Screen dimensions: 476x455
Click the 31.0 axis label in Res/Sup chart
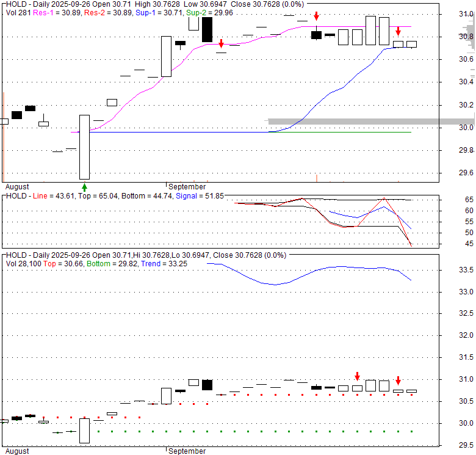point(466,14)
